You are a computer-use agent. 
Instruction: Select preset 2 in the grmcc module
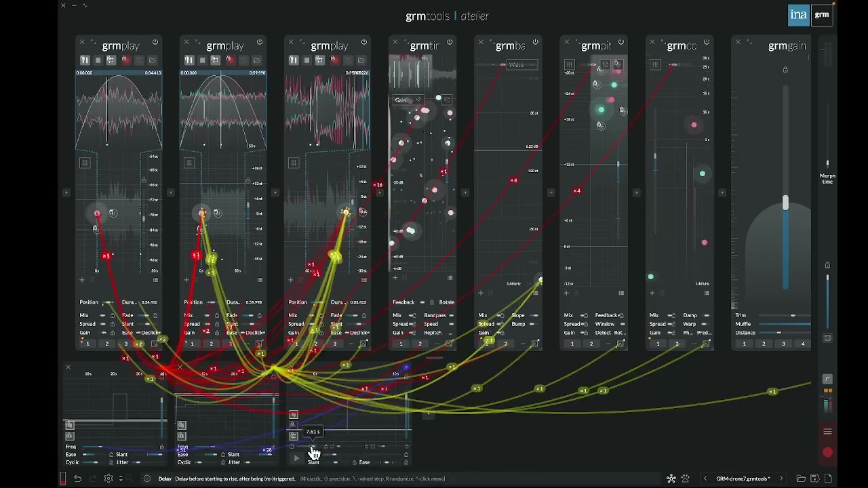677,344
